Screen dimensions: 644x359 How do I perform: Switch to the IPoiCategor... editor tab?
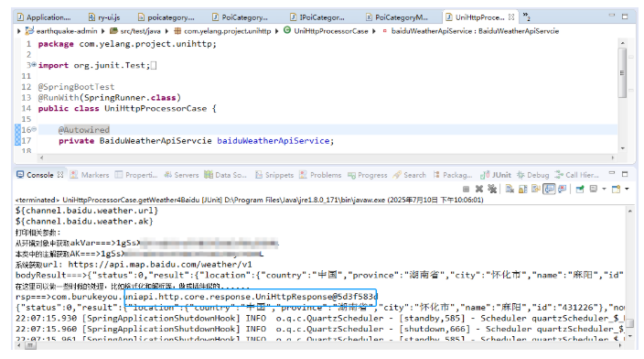click(317, 17)
